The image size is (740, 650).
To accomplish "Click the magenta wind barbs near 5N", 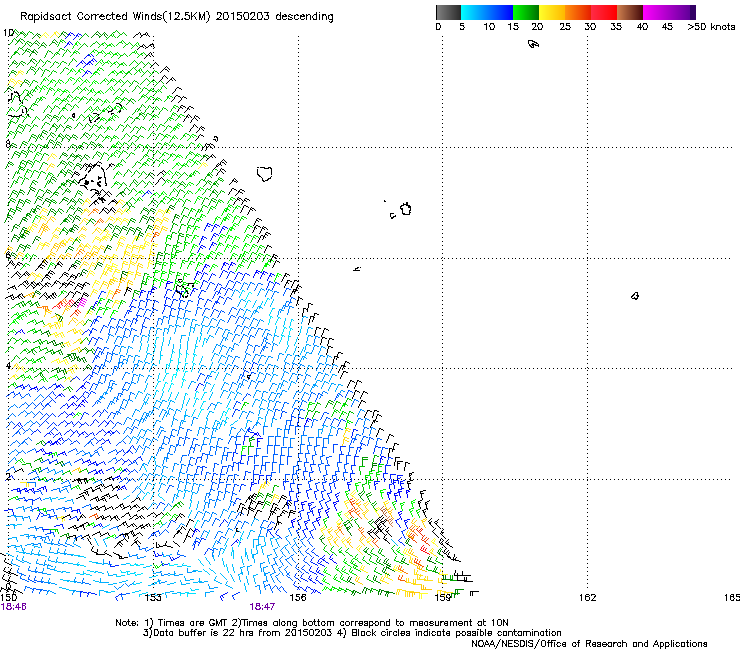I will 83,302.
